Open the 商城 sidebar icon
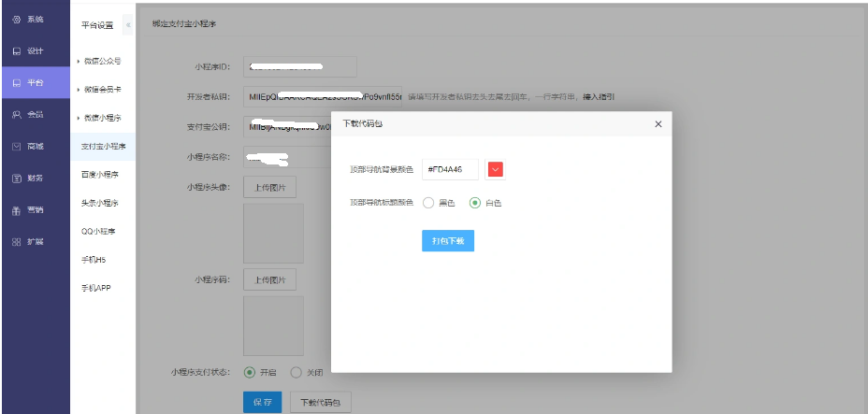This screenshot has width=868, height=414. pos(16,146)
